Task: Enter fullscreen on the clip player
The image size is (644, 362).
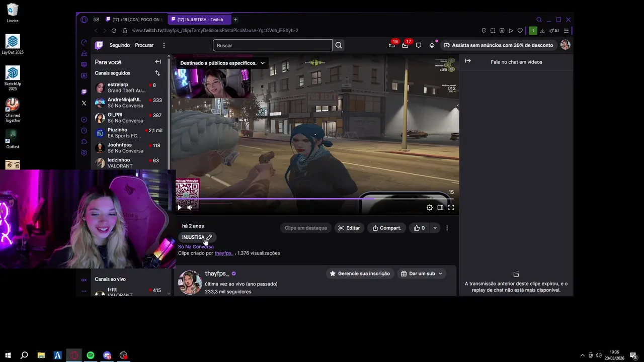Action: pyautogui.click(x=451, y=207)
